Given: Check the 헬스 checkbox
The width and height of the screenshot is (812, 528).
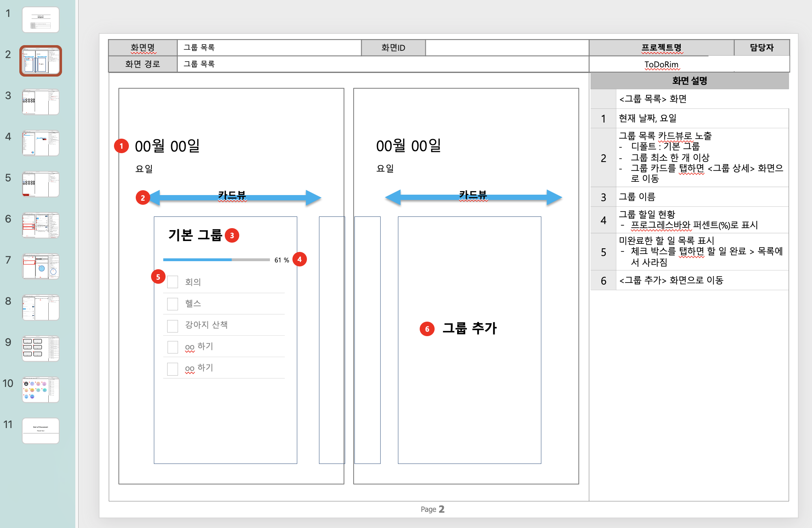Looking at the screenshot, I should (173, 304).
